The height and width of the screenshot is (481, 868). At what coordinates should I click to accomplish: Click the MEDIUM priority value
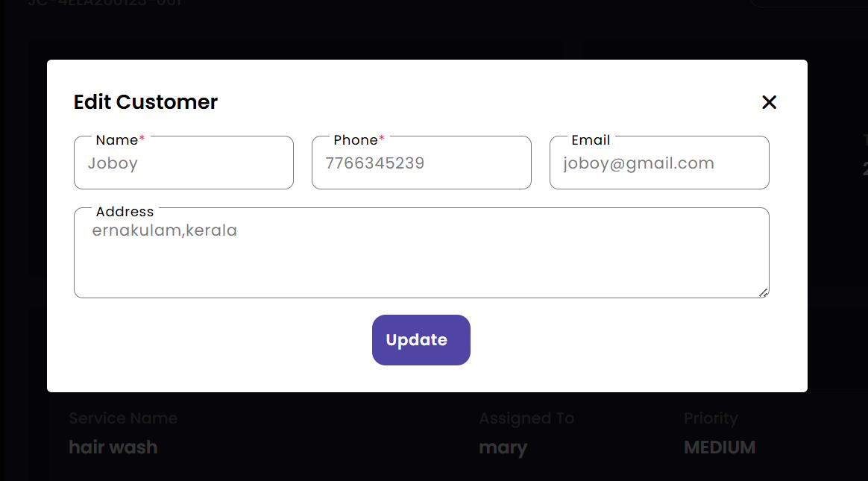pyautogui.click(x=720, y=447)
